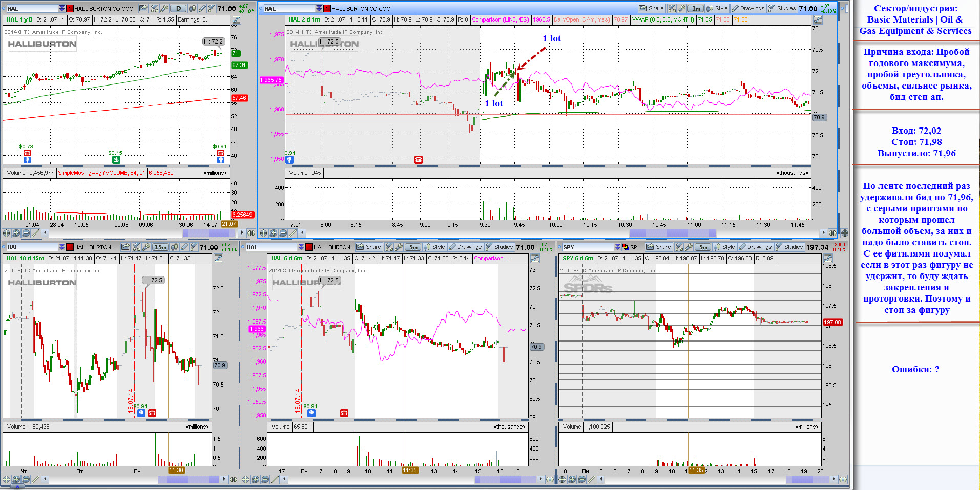Click wrench icon on HAL 15m chart
The width and height of the screenshot is (980, 490).
[x=146, y=247]
